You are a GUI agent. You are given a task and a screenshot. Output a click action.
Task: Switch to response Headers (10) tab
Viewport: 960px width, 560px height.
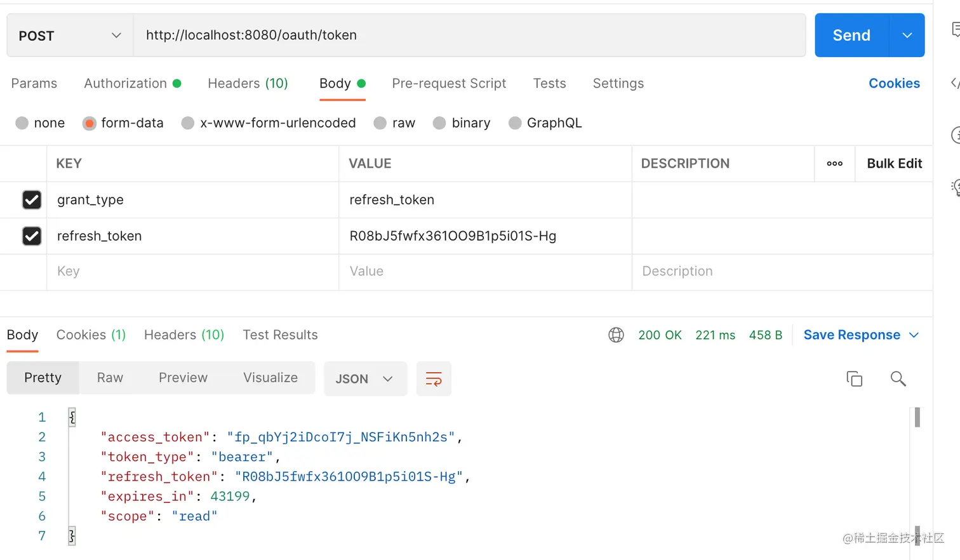coord(184,335)
